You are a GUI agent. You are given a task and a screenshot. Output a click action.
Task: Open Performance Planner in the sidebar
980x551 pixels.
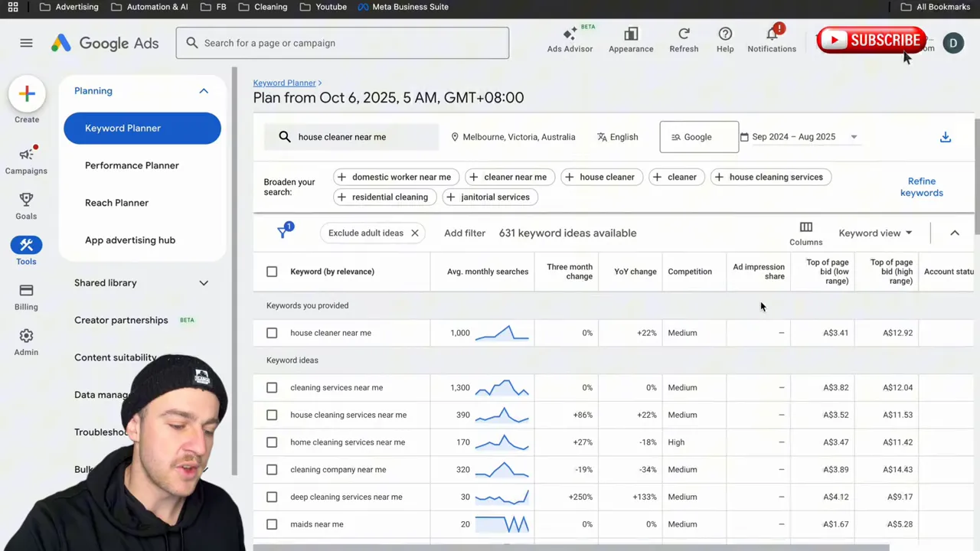pyautogui.click(x=132, y=165)
